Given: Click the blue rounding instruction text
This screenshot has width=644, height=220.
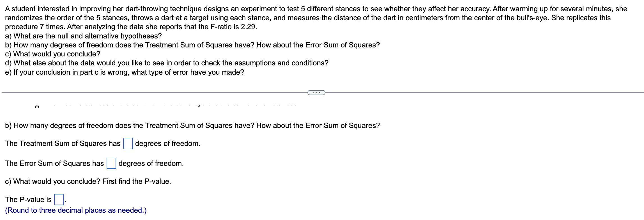Looking at the screenshot, I should [76, 210].
